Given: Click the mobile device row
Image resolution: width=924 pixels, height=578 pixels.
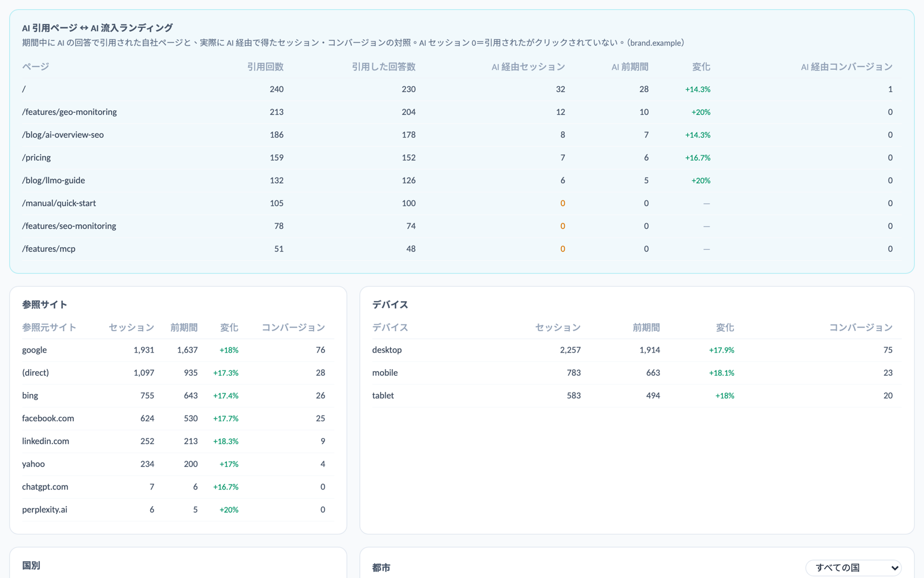Looking at the screenshot, I should (x=636, y=373).
